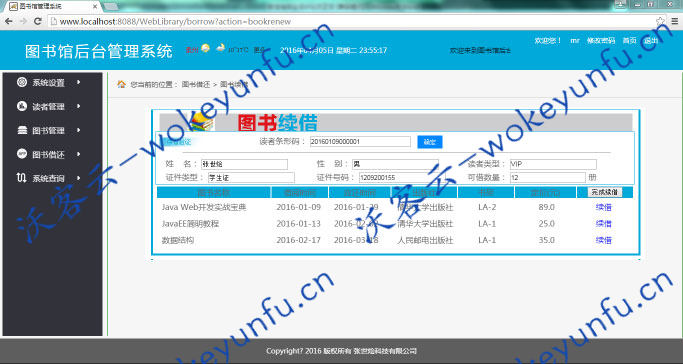This screenshot has width=683, height=364.
Task: Click the 姓名 input field
Action: coord(244,165)
